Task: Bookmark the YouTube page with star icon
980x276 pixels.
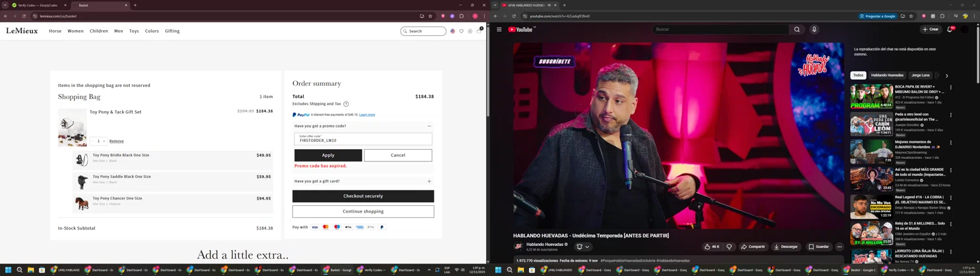Action: click(x=911, y=16)
